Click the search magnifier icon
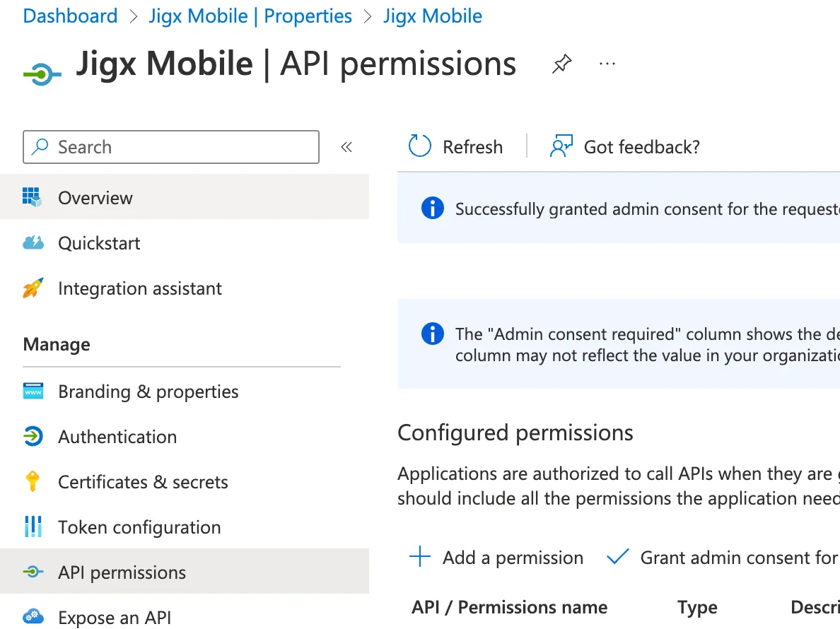This screenshot has height=629, width=840. click(x=40, y=147)
